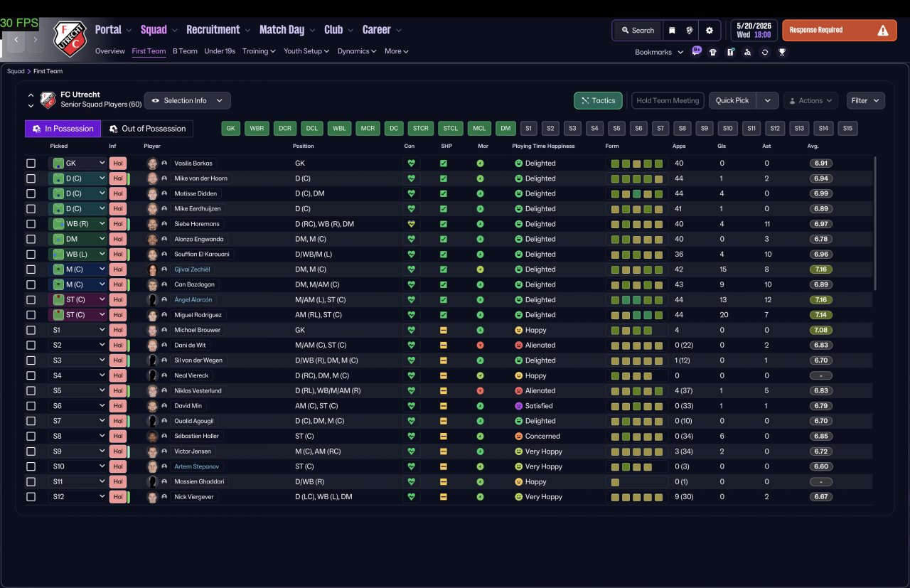Tick the checkbox for Nick Viergever
The width and height of the screenshot is (910, 588).
point(31,497)
